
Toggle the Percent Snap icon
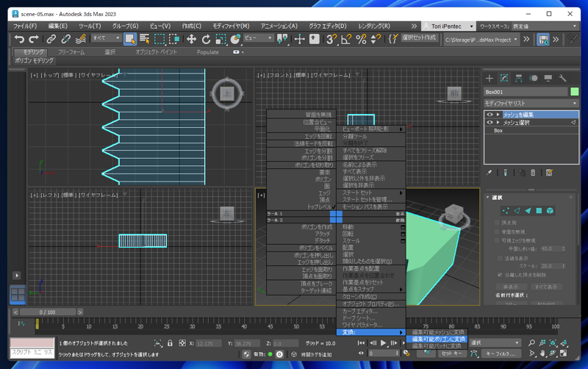(x=361, y=39)
